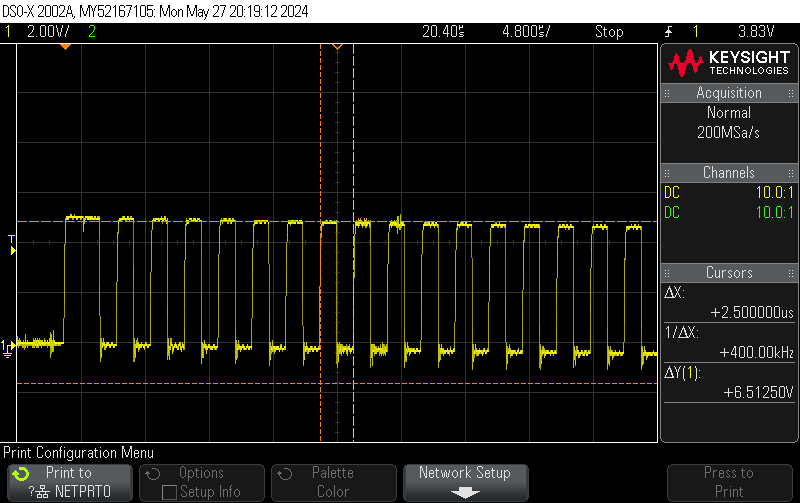The width and height of the screenshot is (800, 503).
Task: Click the green channel 2 indicator
Action: pyautogui.click(x=92, y=32)
